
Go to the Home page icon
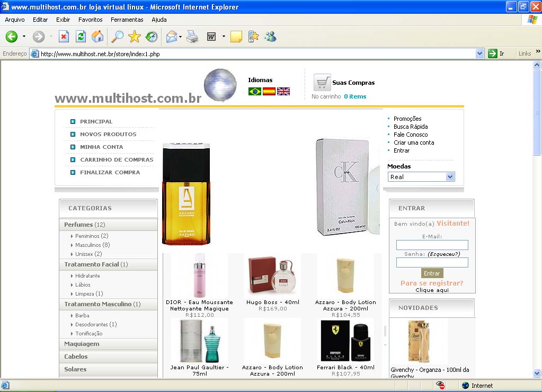click(x=97, y=37)
